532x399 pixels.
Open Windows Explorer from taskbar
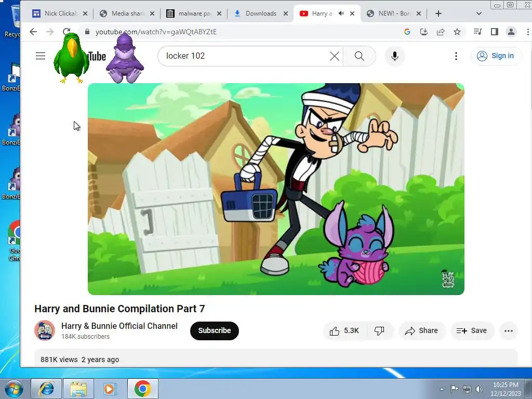78,389
